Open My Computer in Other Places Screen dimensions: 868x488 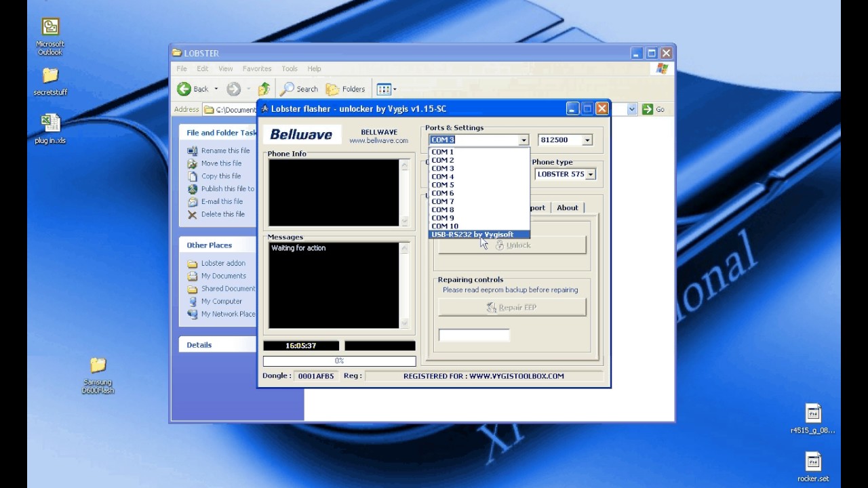[214, 301]
